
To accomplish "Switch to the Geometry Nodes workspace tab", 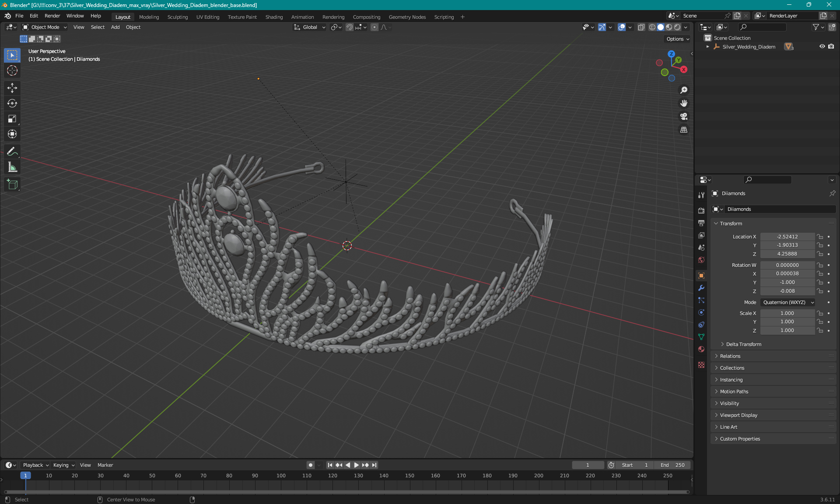I will pyautogui.click(x=407, y=17).
